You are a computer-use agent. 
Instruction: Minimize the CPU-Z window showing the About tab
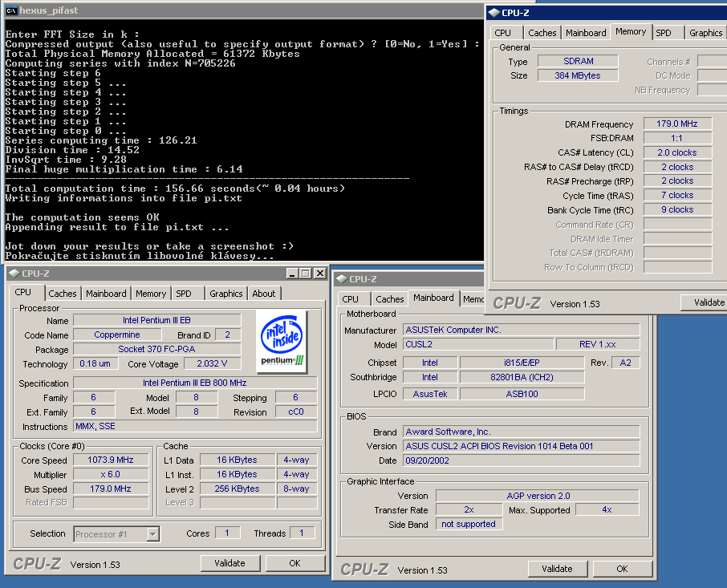[x=293, y=274]
